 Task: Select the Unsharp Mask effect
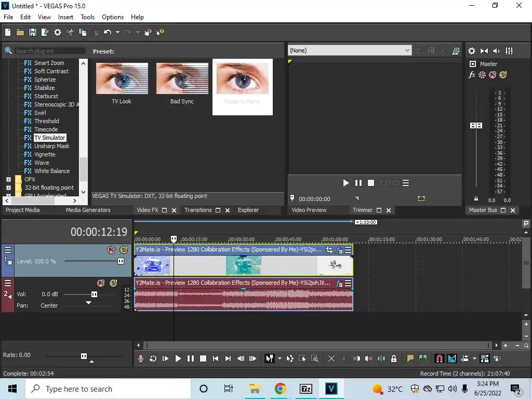[x=51, y=146]
